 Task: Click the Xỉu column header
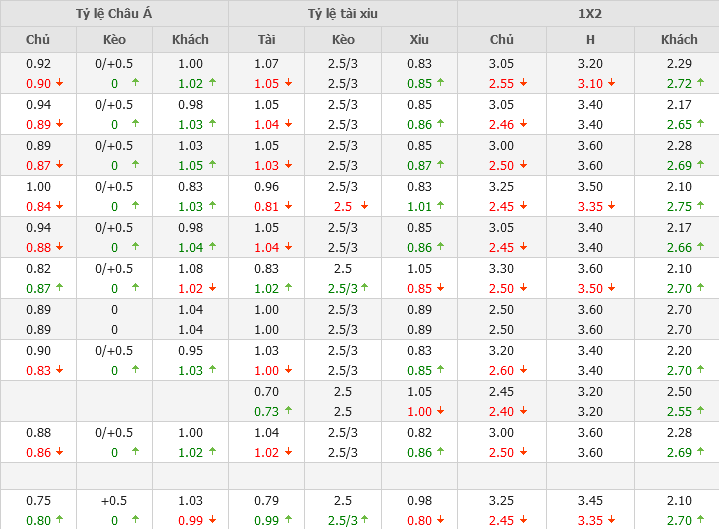[419, 40]
